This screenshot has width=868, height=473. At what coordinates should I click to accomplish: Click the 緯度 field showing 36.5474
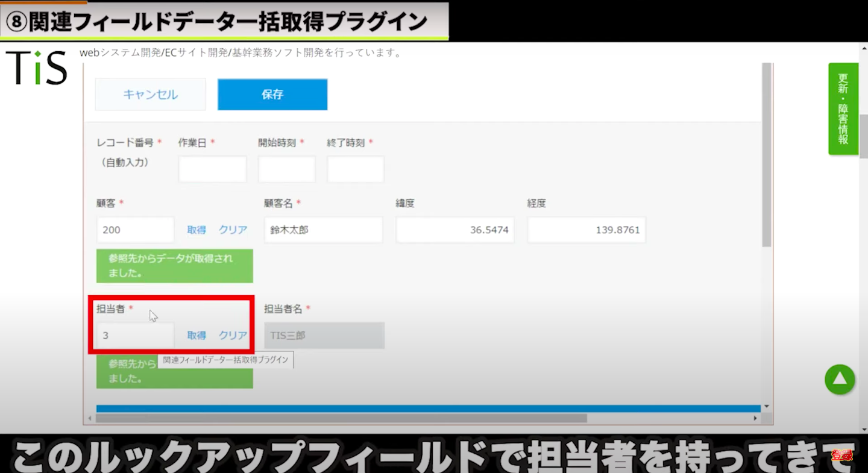454,230
